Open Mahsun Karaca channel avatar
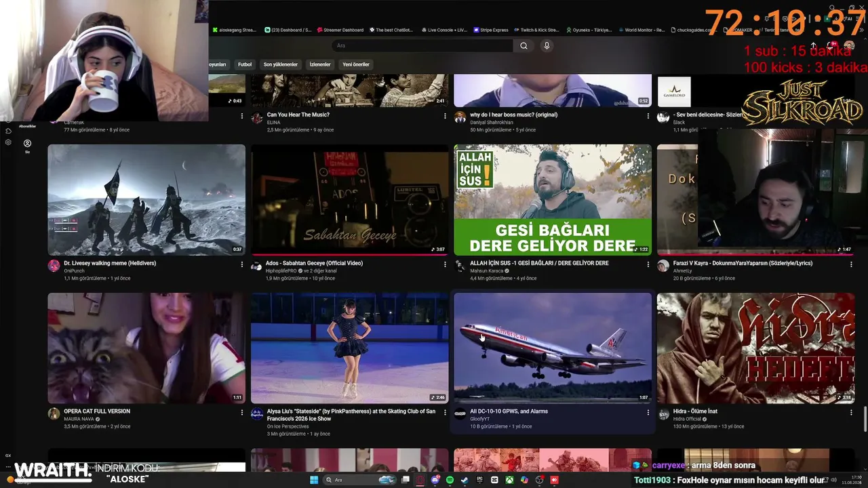The width and height of the screenshot is (868, 488). tap(460, 266)
